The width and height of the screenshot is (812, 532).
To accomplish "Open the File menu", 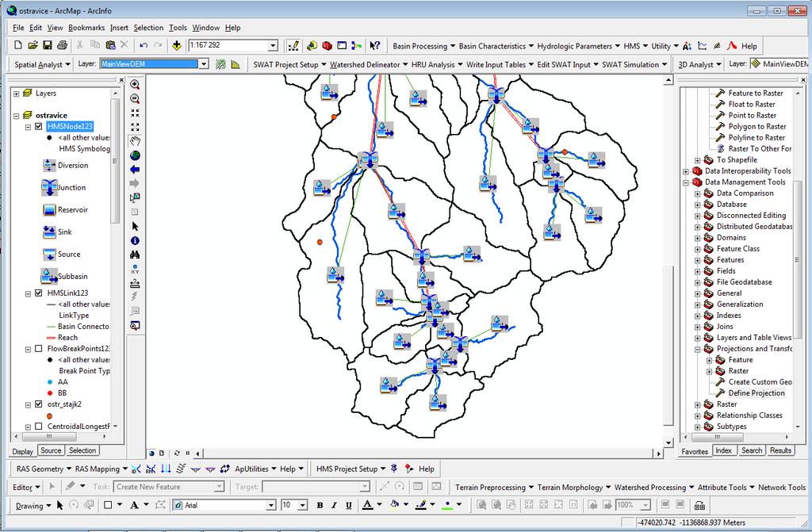I will [18, 28].
